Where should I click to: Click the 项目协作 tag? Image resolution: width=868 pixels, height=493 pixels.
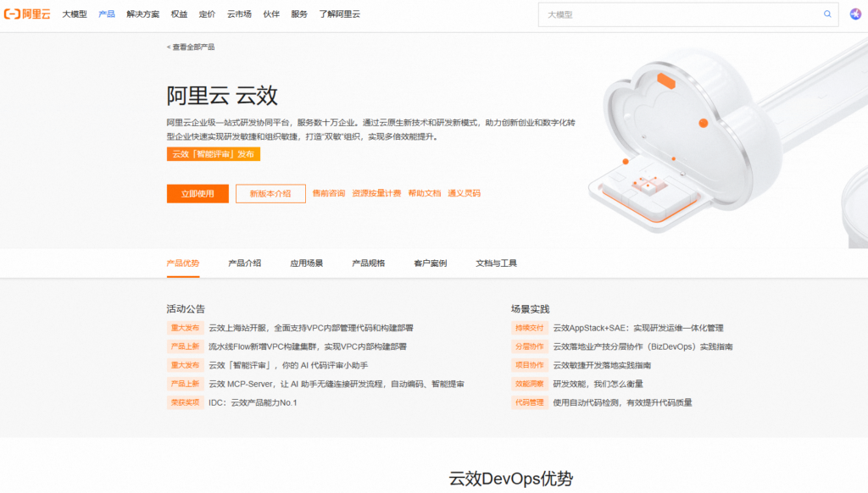pos(530,365)
